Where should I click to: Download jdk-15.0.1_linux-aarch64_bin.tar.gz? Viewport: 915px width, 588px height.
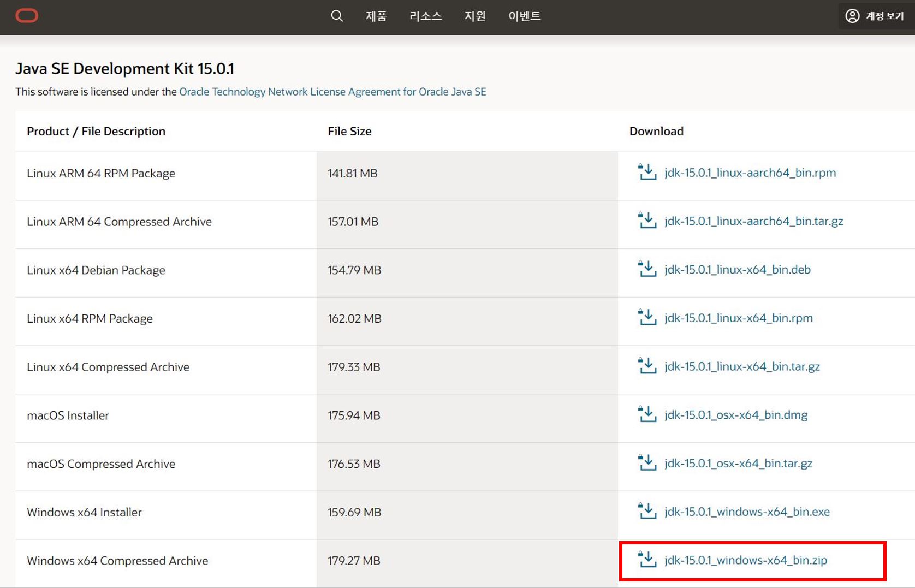click(x=754, y=221)
